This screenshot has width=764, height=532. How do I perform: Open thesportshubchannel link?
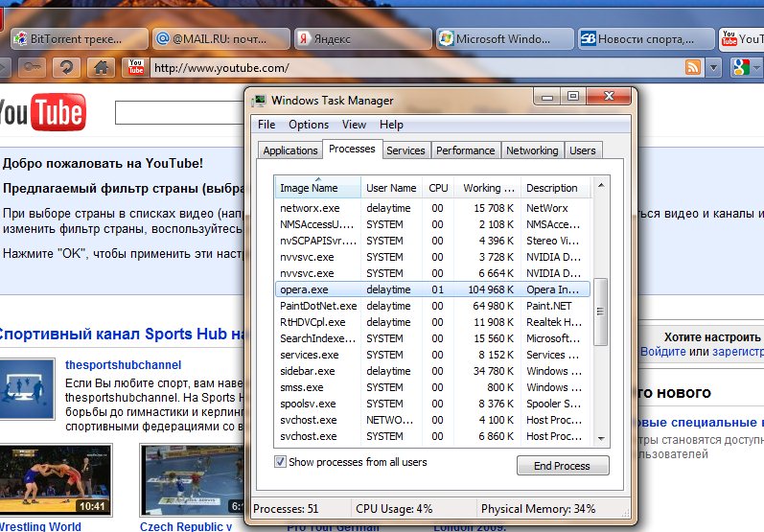123,365
